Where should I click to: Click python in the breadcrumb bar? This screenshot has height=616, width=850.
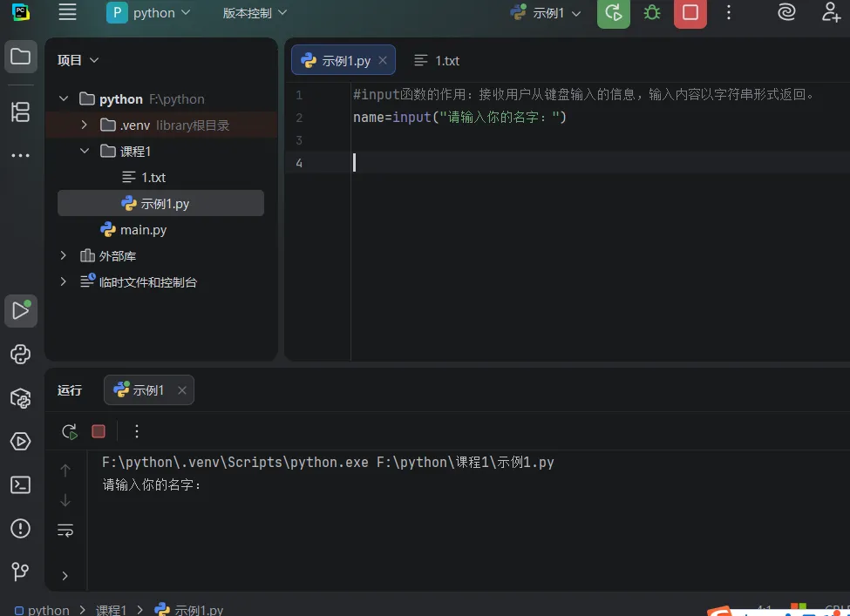click(x=43, y=610)
